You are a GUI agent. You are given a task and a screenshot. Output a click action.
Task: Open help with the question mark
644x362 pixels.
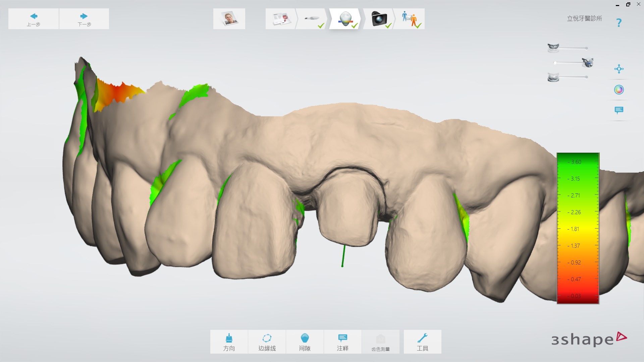click(x=619, y=23)
